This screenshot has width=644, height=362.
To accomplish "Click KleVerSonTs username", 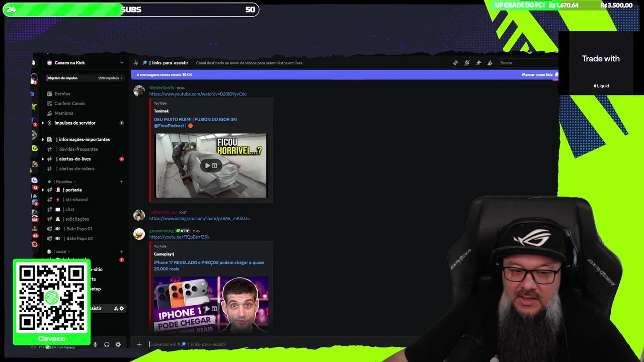I will pos(162,87).
